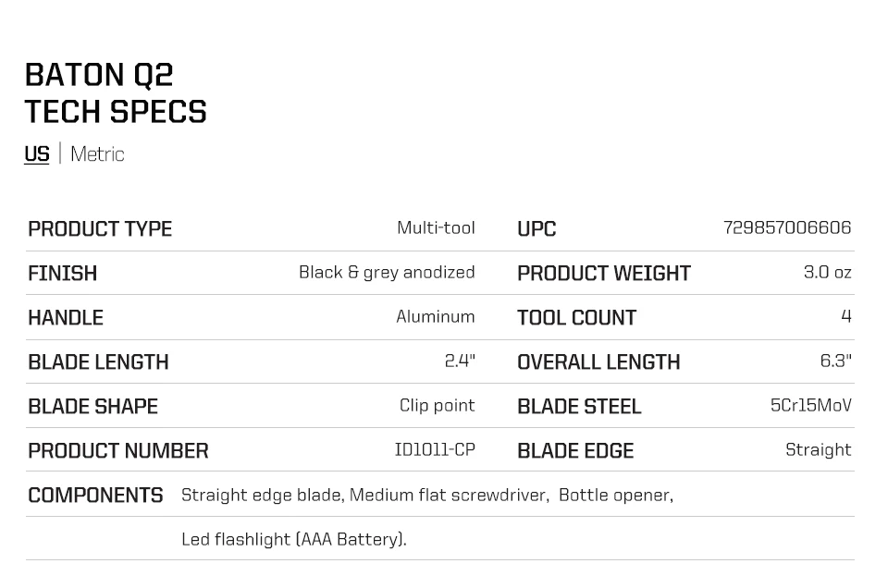Click the COMPONENTS label
888x588 pixels.
(x=95, y=496)
